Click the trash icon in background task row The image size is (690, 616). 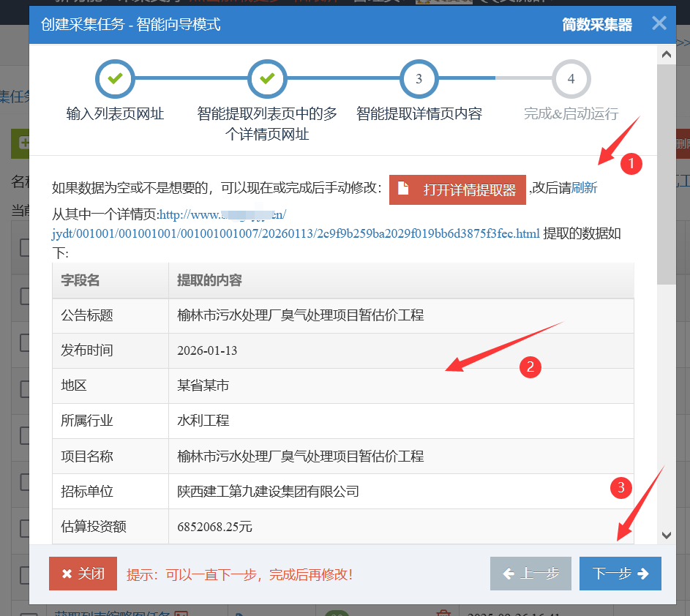442,613
